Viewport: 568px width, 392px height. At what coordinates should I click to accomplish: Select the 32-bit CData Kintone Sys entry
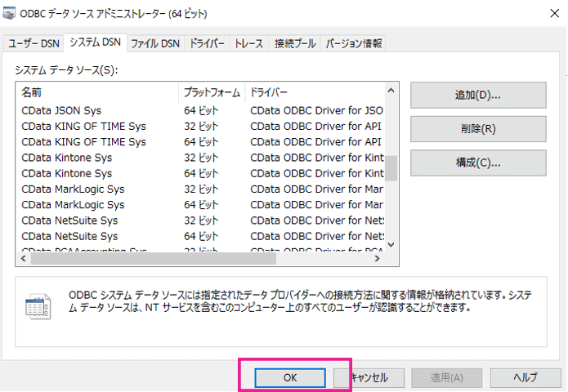click(200, 158)
